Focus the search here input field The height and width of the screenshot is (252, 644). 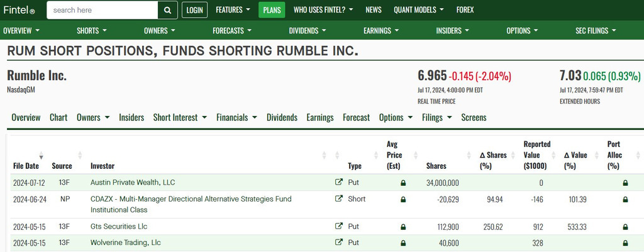click(103, 10)
